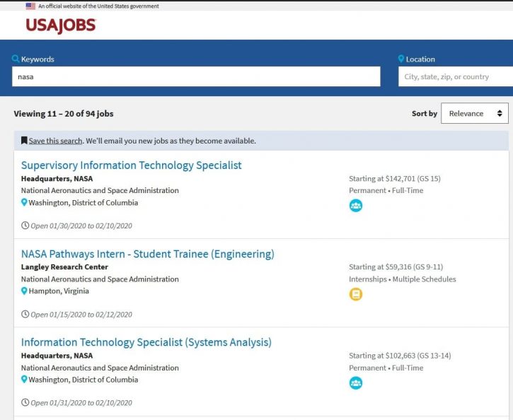Click the map pin next to first Washington, District of Columbia
Viewport: 513px width, 420px height.
pos(24,202)
